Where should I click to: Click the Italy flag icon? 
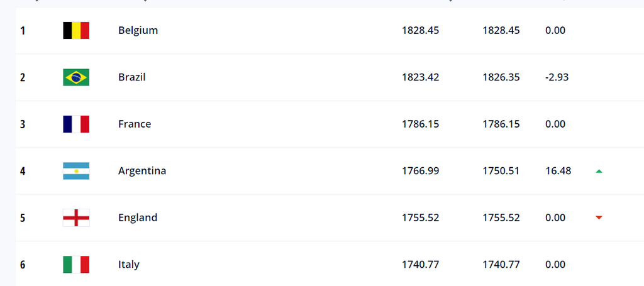(x=76, y=265)
